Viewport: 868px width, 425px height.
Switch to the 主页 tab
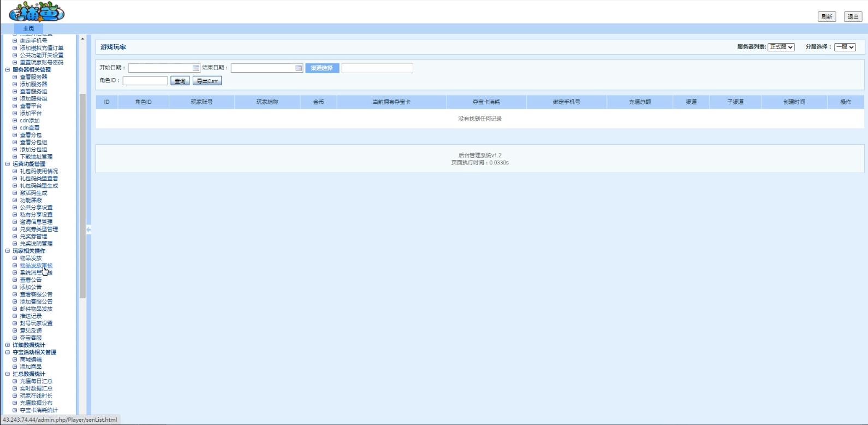point(28,28)
